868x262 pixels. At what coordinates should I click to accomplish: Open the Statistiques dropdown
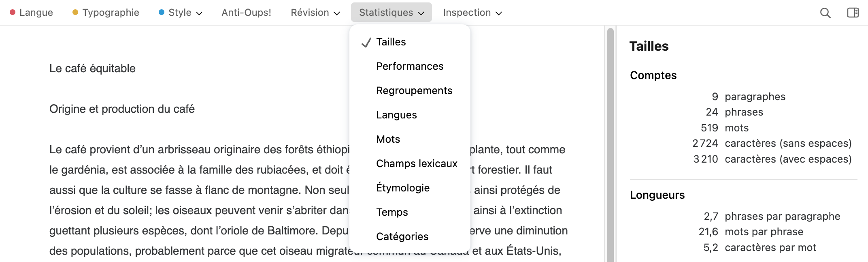click(421, 13)
